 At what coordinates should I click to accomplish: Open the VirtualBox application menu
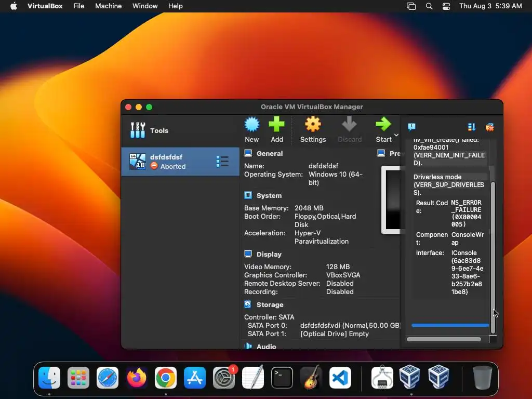[45, 6]
